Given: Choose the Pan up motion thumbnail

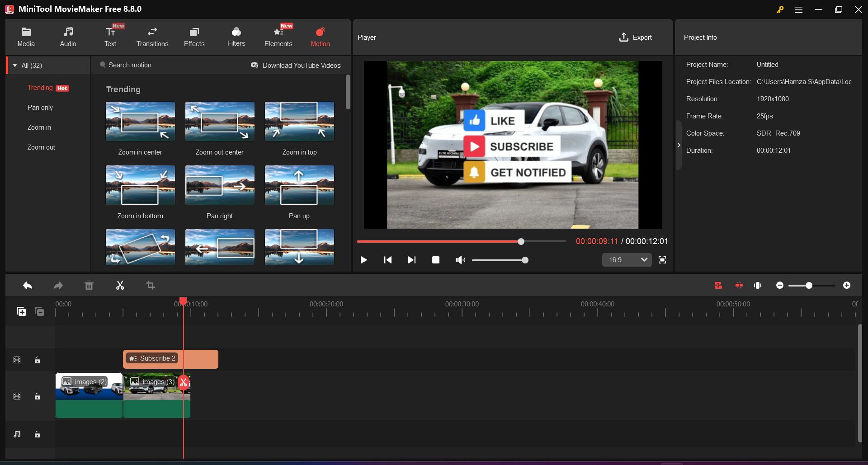Looking at the screenshot, I should click(299, 185).
